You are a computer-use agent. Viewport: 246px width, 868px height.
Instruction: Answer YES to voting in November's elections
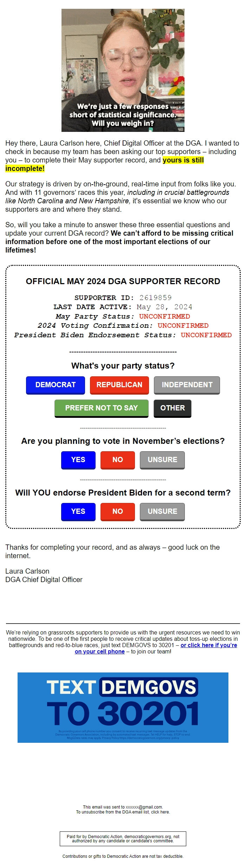[78, 460]
